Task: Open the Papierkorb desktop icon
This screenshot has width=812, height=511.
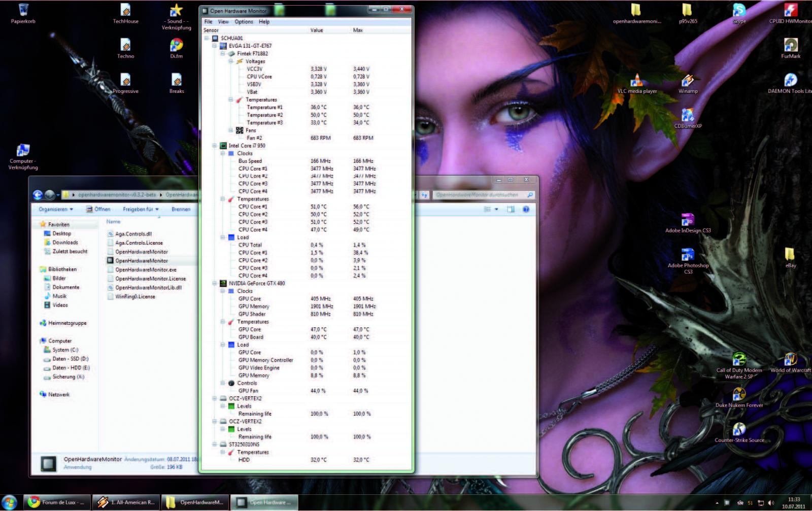Action: (x=23, y=14)
